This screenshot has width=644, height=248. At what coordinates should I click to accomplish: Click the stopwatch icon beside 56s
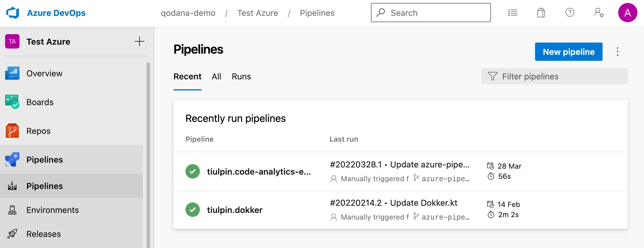tap(491, 176)
